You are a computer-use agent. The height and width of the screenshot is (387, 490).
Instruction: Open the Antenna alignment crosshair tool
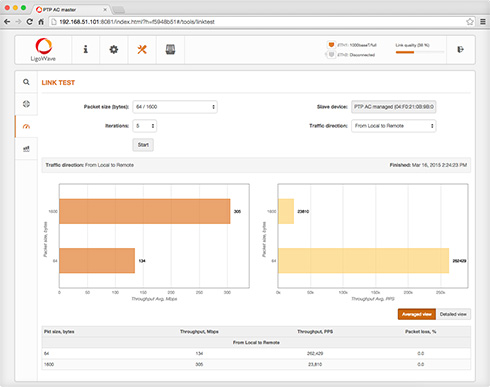26,104
